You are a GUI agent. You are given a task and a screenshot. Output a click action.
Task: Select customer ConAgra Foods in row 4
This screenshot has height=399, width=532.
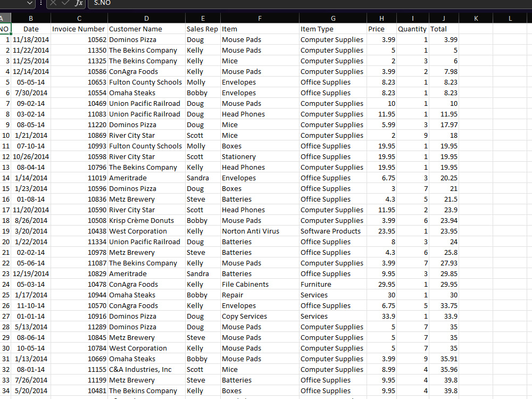[x=146, y=72]
